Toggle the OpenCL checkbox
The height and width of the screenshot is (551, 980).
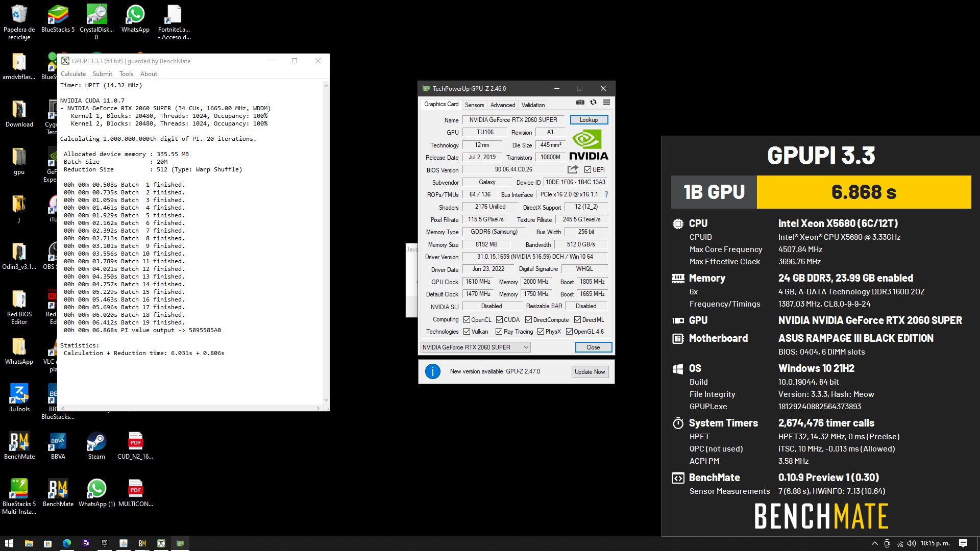[x=467, y=320]
